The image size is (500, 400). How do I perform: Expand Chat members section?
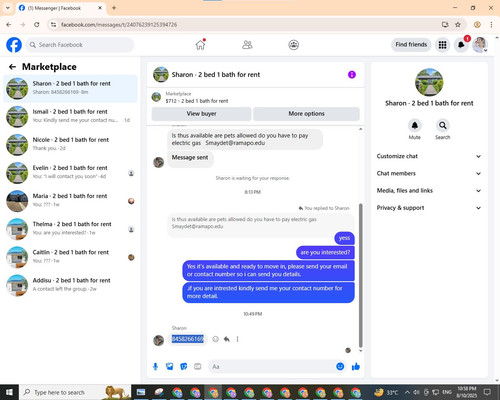pos(429,173)
